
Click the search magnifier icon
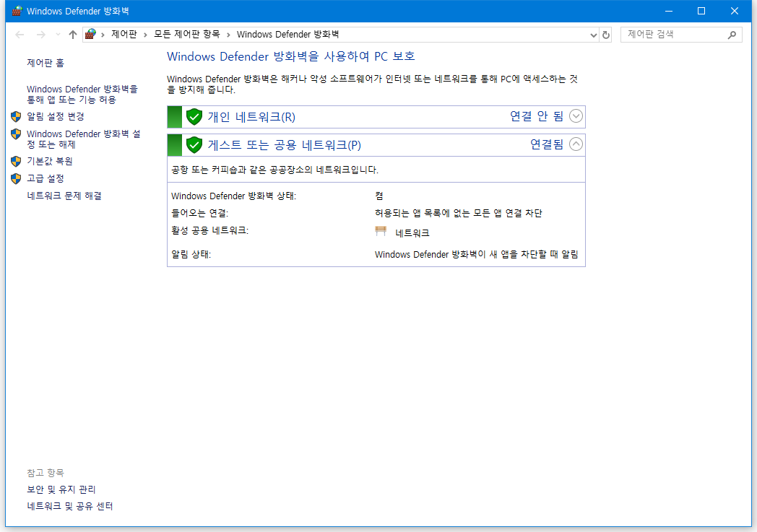pyautogui.click(x=732, y=35)
